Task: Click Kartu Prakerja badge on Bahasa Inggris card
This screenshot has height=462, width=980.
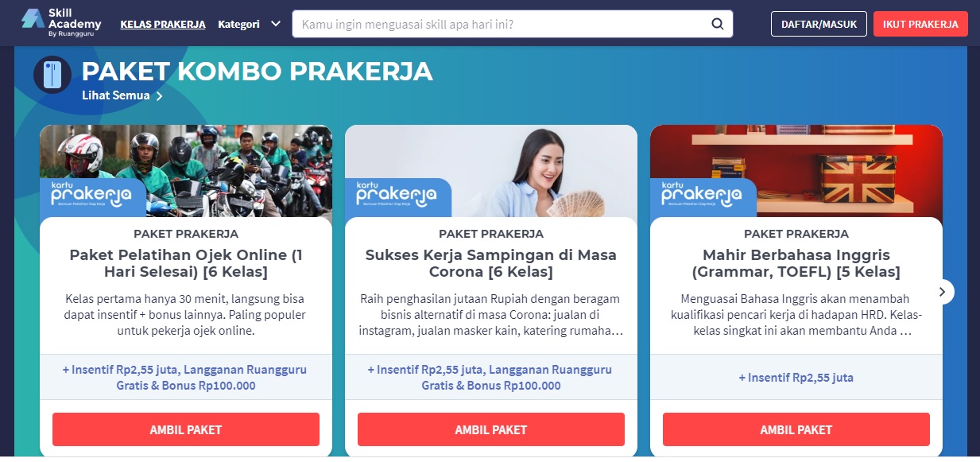Action: click(703, 197)
